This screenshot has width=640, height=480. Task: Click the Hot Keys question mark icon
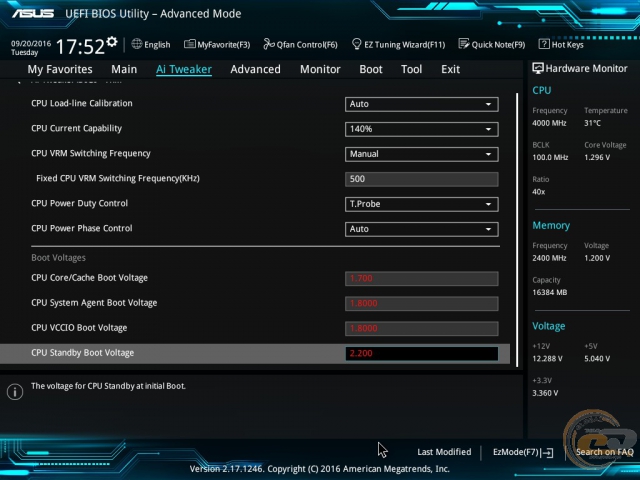tap(544, 44)
